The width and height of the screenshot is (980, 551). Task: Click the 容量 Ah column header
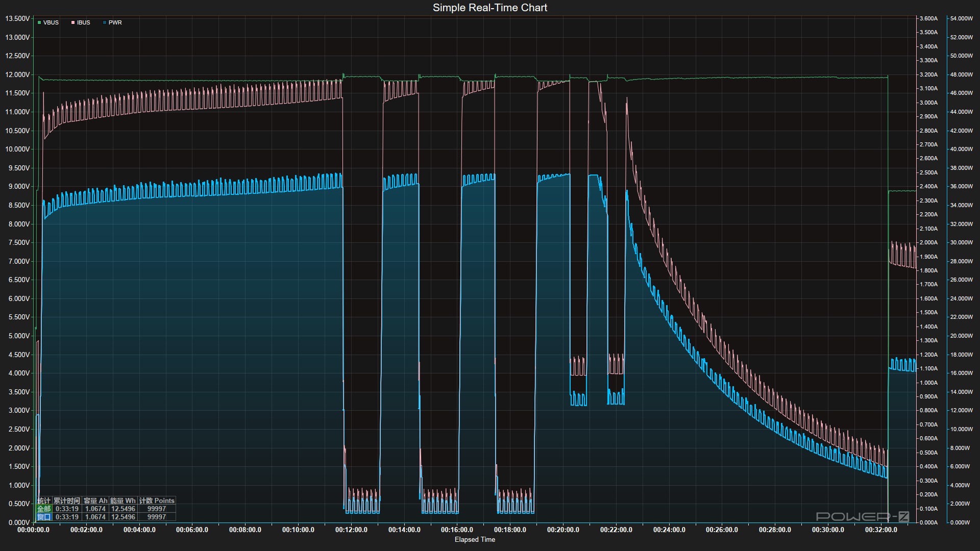[x=95, y=500]
